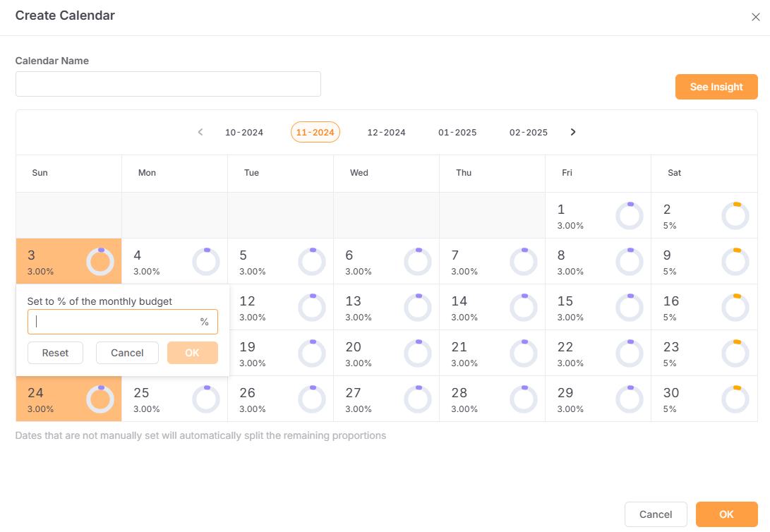Switch to the 12-2024 month tab

[x=386, y=133]
